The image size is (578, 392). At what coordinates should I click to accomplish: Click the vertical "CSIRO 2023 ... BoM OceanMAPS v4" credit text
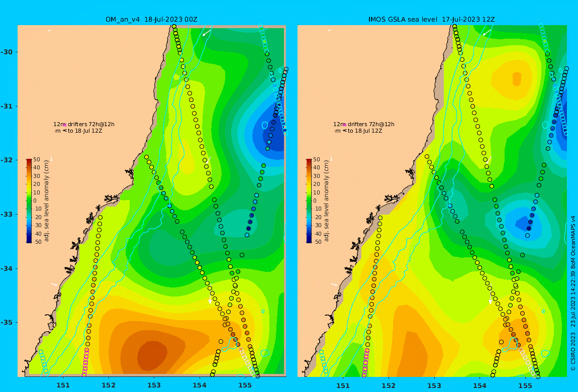573,293
